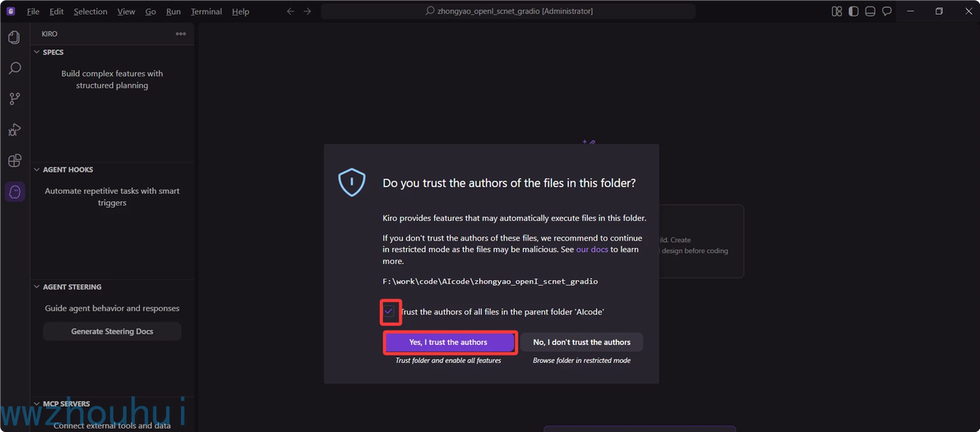
Task: Open the Selection menu
Action: pos(90,11)
